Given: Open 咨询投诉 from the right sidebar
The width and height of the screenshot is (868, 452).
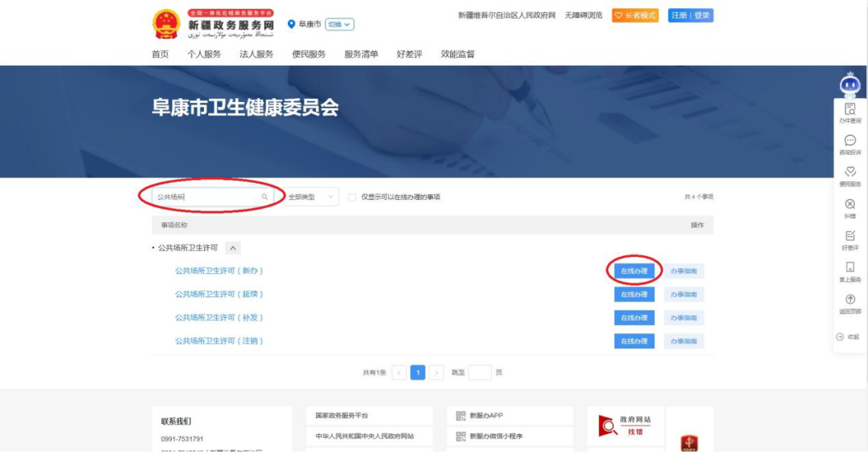Looking at the screenshot, I should click(x=850, y=141).
